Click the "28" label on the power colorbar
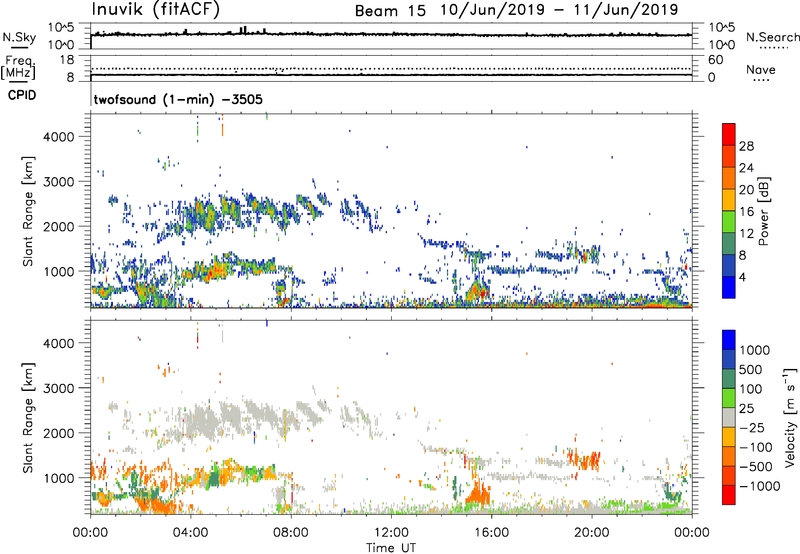 (746, 146)
